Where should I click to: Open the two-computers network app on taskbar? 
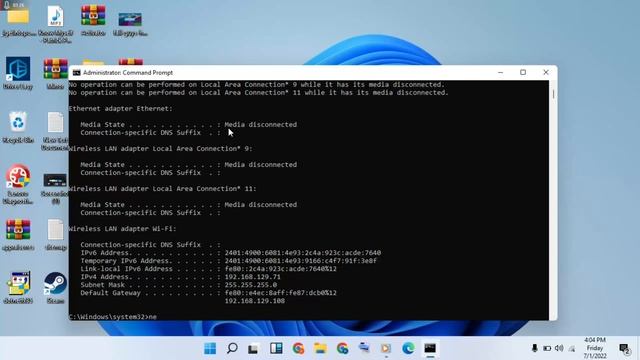[364, 348]
